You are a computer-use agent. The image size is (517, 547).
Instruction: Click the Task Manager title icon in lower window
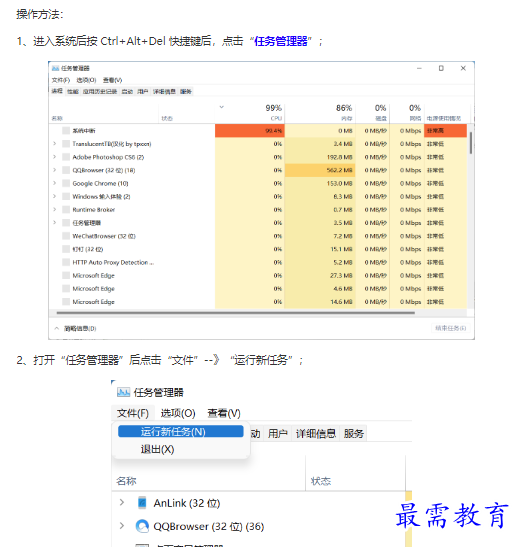[123, 392]
